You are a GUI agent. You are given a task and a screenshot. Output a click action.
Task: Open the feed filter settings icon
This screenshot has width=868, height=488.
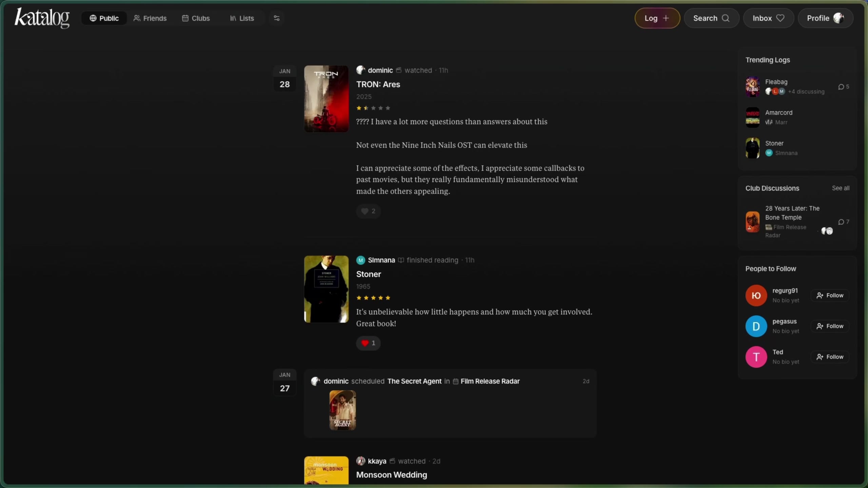pyautogui.click(x=276, y=18)
